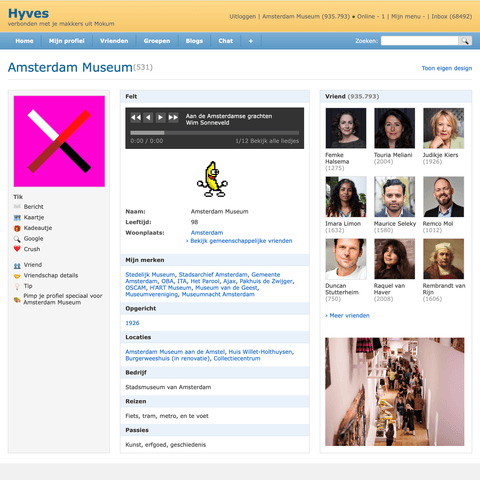The width and height of the screenshot is (480, 480).
Task: Click the Burgerweeshuis (in renovatie) link
Action: point(168,358)
